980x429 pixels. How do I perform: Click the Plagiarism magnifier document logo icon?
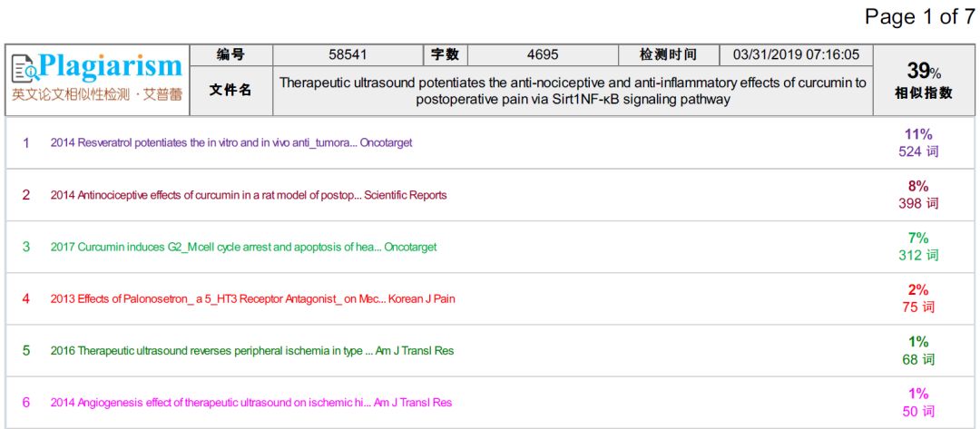pyautogui.click(x=24, y=69)
